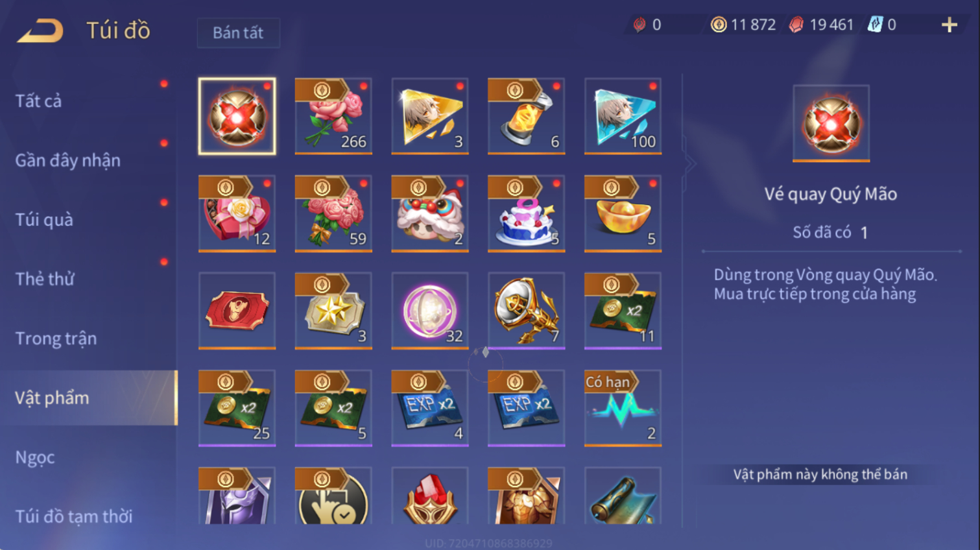Click the Bán tất button
This screenshot has width=980, height=550.
tap(238, 32)
